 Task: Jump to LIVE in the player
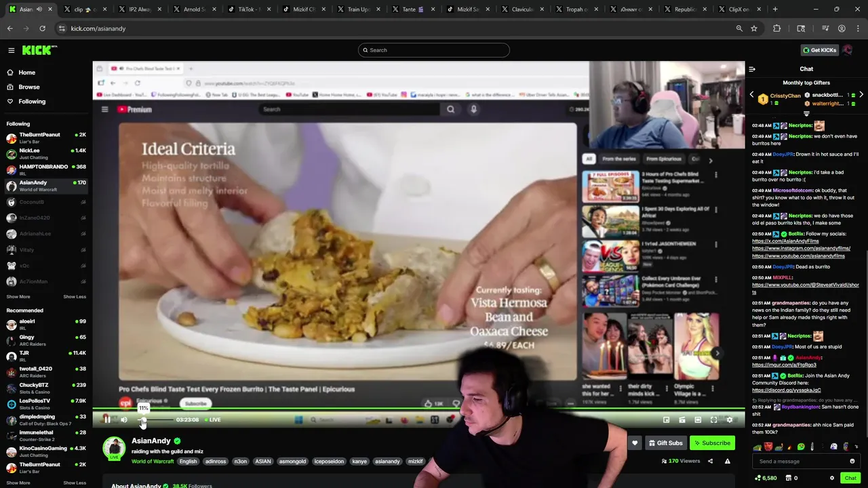[x=212, y=420]
